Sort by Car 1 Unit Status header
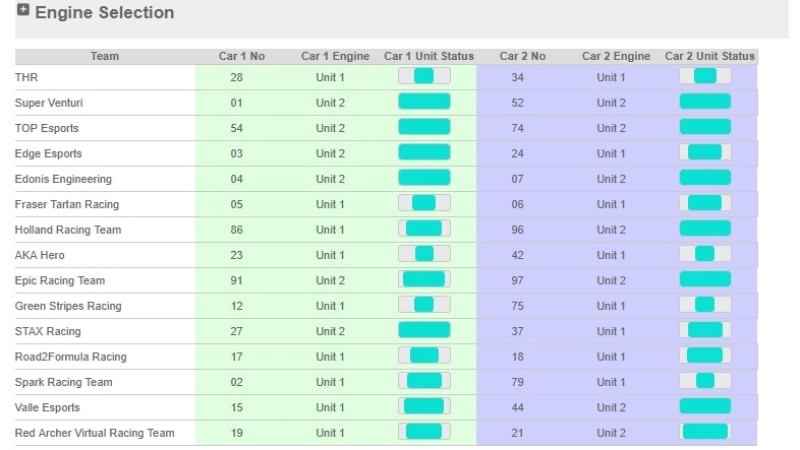Viewport: 800px width, 450px height. pyautogui.click(x=429, y=56)
